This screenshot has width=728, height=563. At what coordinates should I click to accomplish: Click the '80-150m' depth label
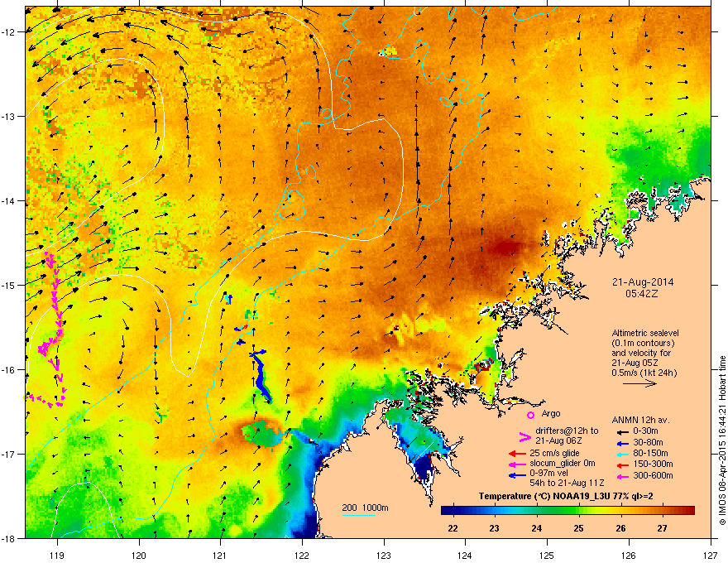[650, 454]
